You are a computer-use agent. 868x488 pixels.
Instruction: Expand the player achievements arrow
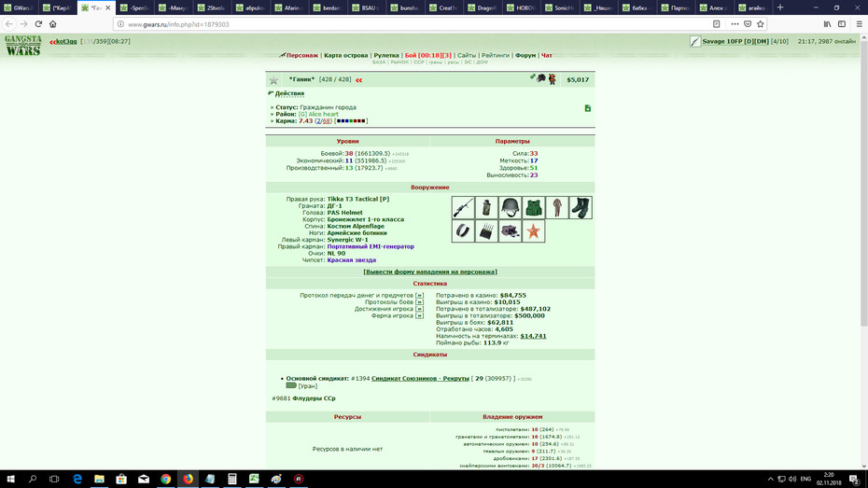[x=419, y=309]
